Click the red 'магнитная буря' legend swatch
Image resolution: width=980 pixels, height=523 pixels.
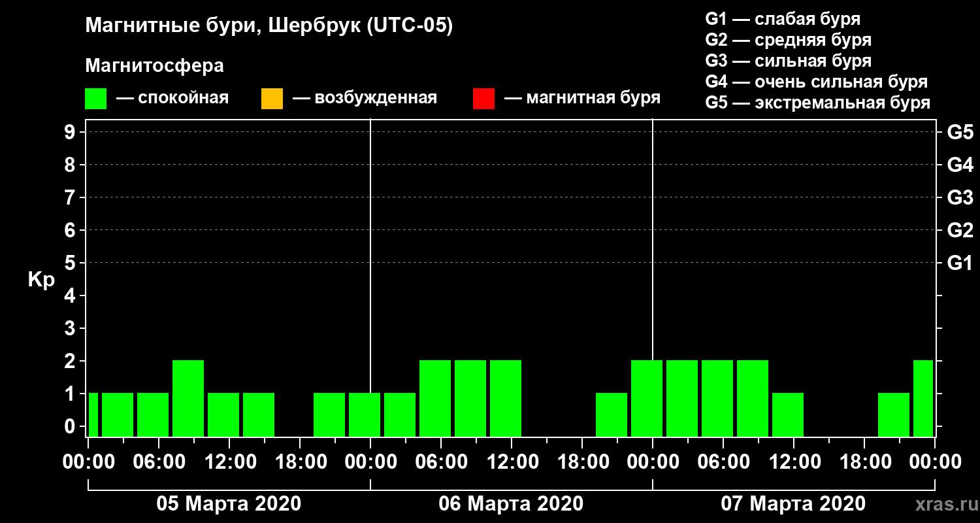(x=483, y=99)
